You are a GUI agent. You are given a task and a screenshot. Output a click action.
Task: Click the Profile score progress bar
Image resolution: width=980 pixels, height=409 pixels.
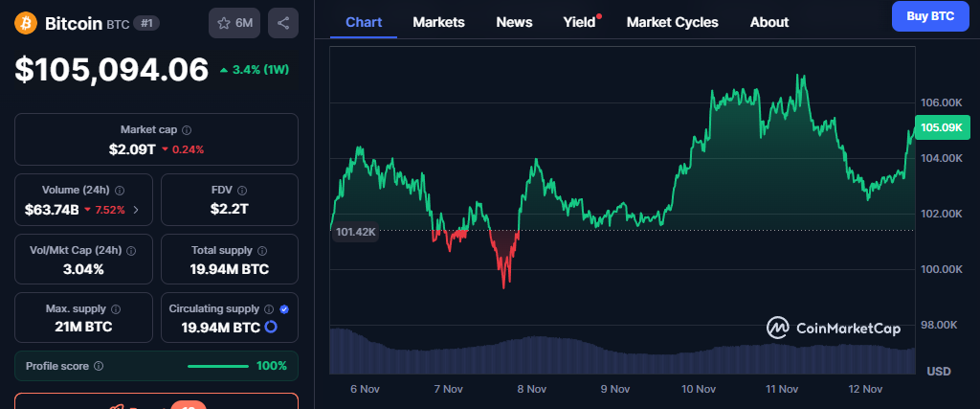click(218, 366)
